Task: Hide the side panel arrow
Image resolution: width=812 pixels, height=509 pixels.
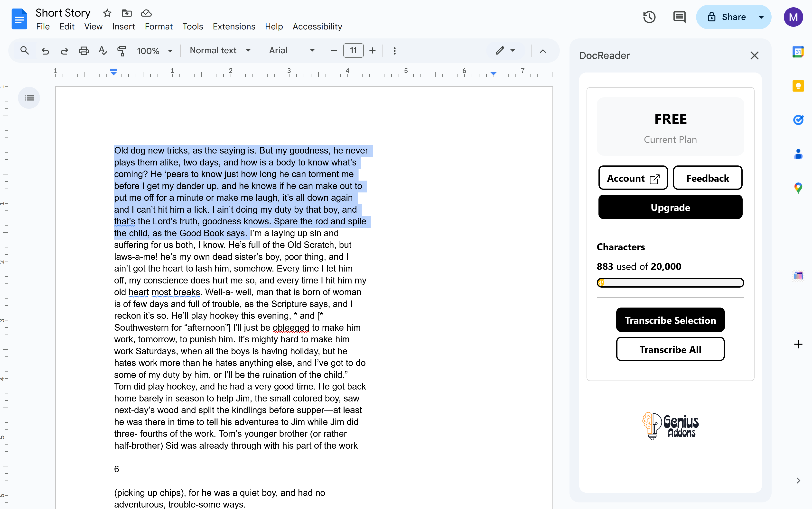Action: click(798, 480)
